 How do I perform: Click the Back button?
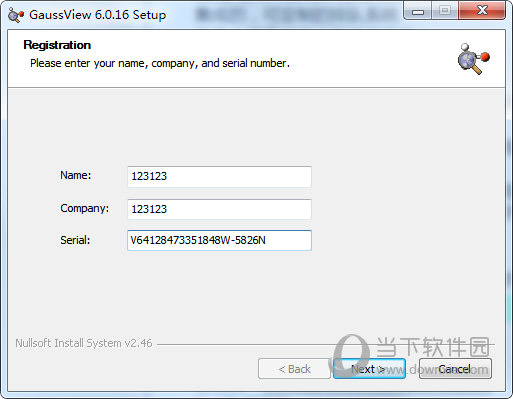(x=294, y=369)
